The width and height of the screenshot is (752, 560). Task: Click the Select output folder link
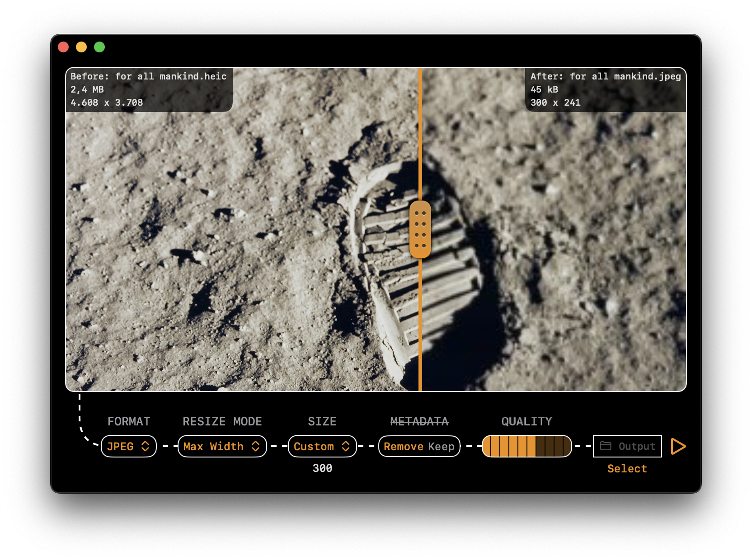click(627, 469)
